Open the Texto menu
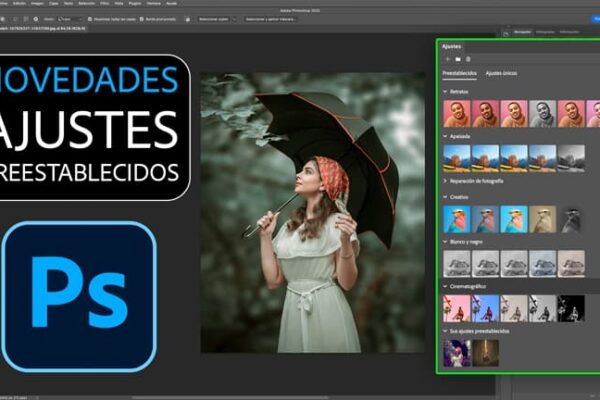 click(x=68, y=3)
